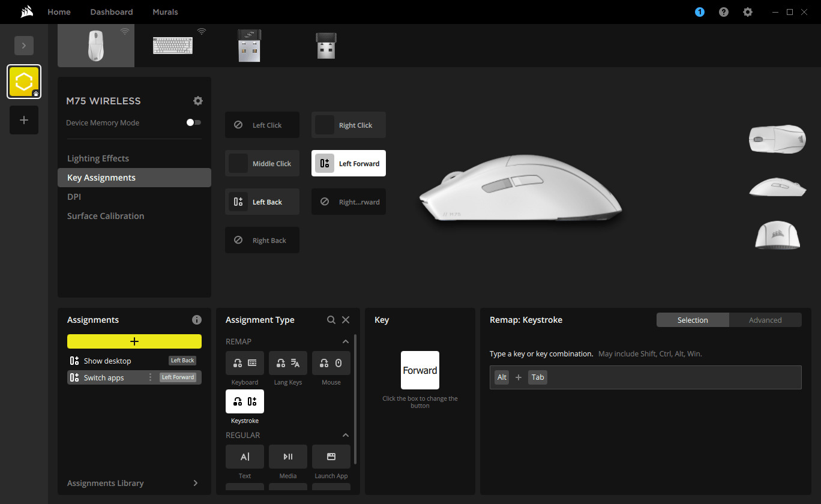Go to Murals tab
Screen dimensions: 821x504
165,12
